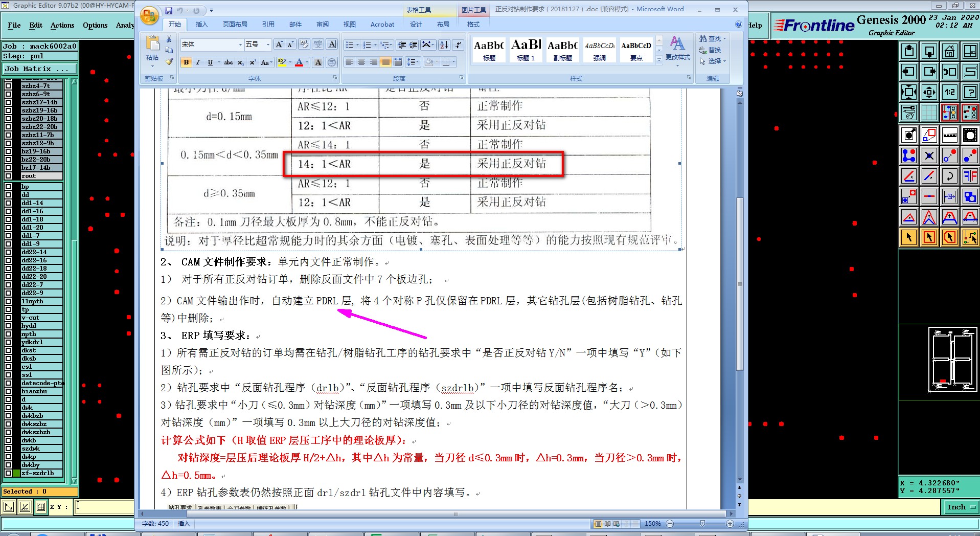Click the 查找 find button
The height and width of the screenshot is (536, 980).
coord(712,39)
